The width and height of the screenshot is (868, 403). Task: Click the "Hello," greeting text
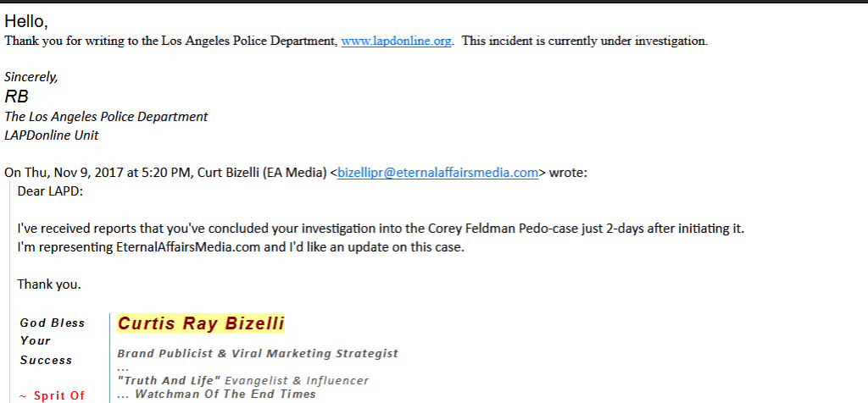(26, 21)
